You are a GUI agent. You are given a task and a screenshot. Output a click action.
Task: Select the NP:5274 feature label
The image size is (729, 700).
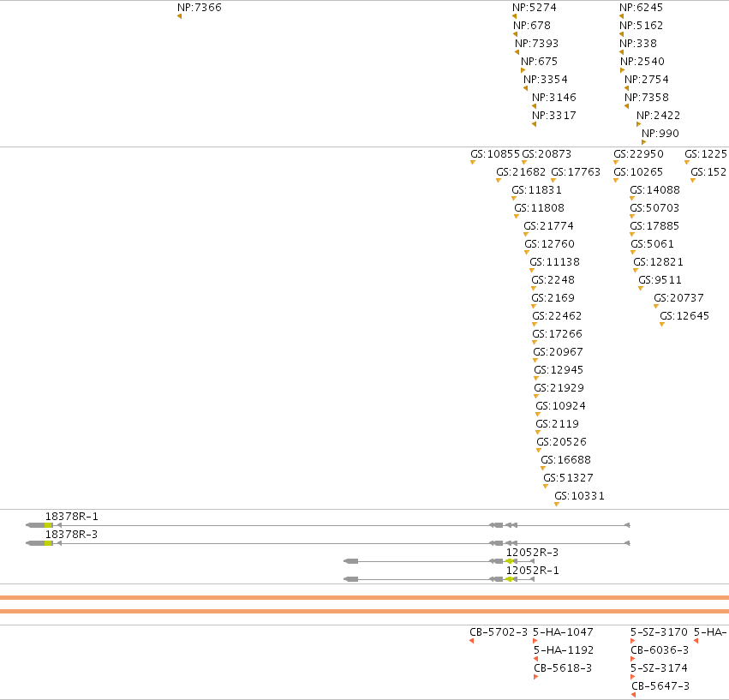(535, 8)
